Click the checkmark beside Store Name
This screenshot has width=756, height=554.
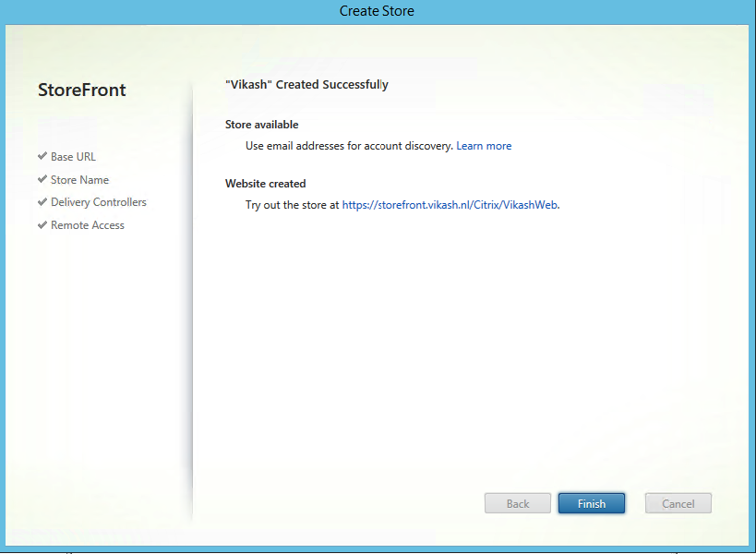click(42, 179)
